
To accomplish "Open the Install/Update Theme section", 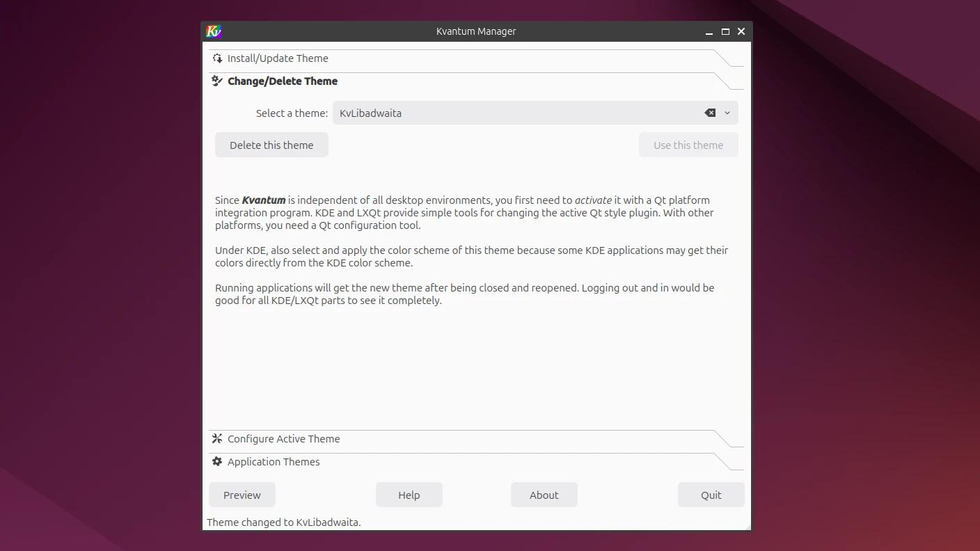I will click(278, 58).
